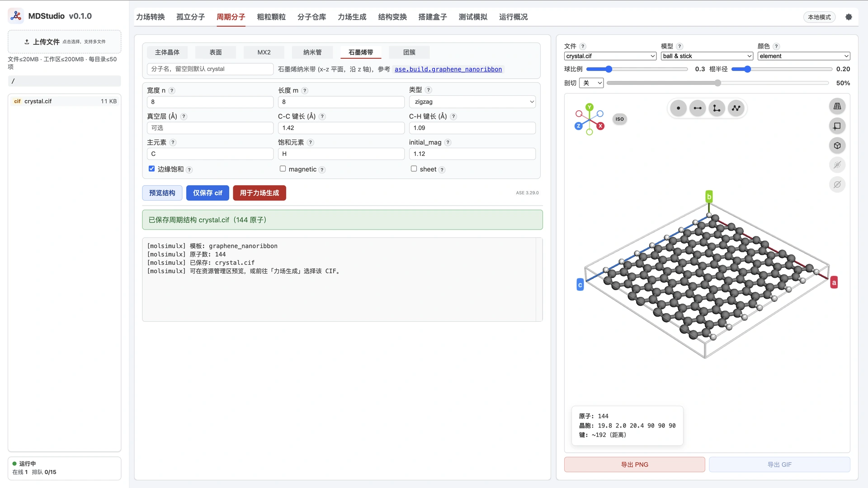
Task: Open help icon beside 模型
Action: (679, 46)
